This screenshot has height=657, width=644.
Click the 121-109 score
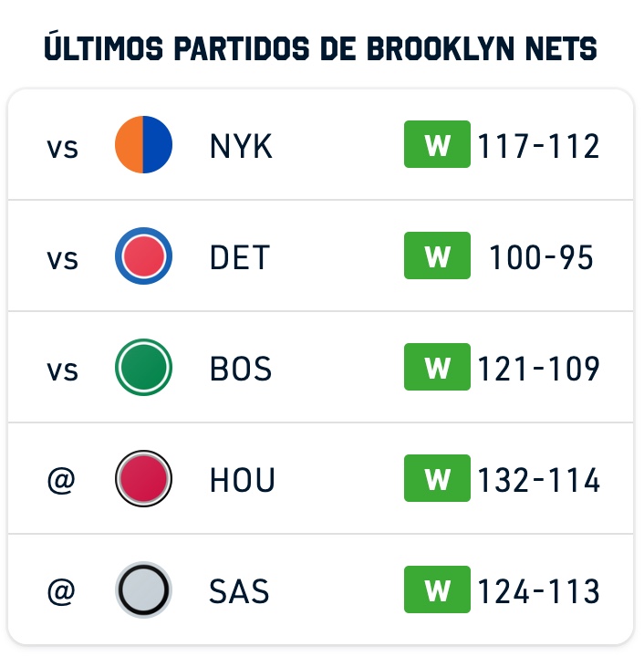538,369
